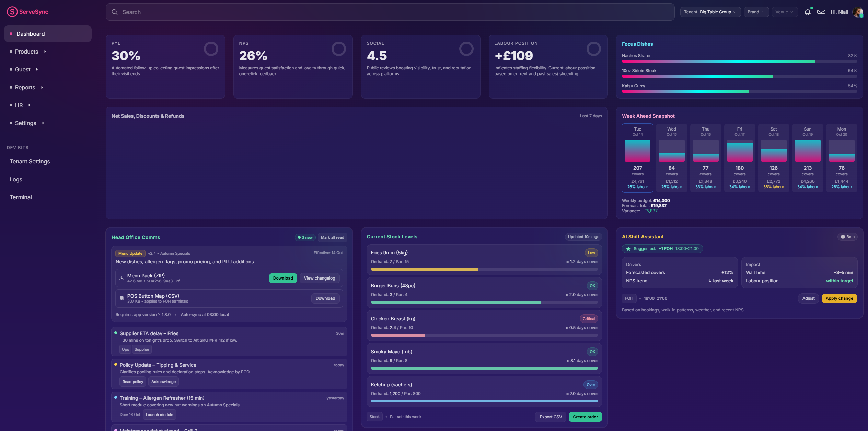Select the Sat Oct 18 day card
Viewport: 868px width, 431px height.
pyautogui.click(x=773, y=158)
